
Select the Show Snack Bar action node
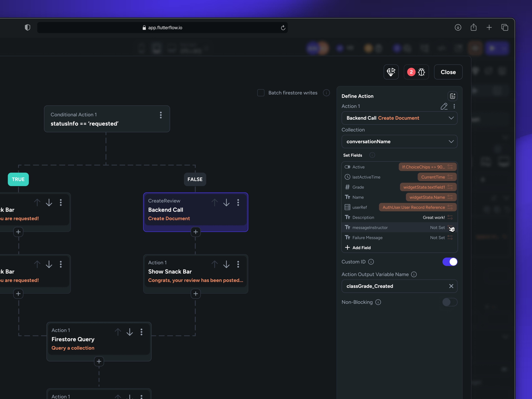(183, 272)
